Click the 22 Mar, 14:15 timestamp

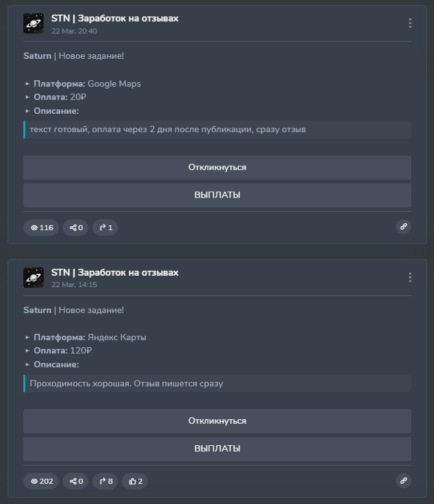(74, 285)
